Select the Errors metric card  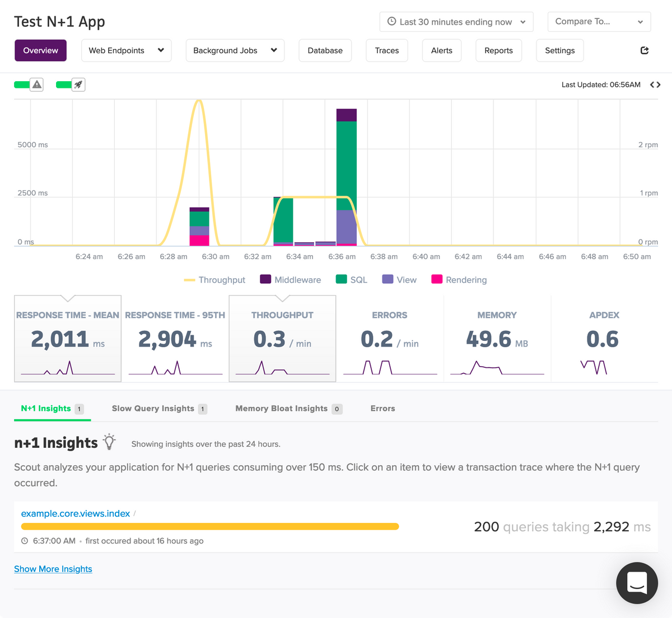390,339
